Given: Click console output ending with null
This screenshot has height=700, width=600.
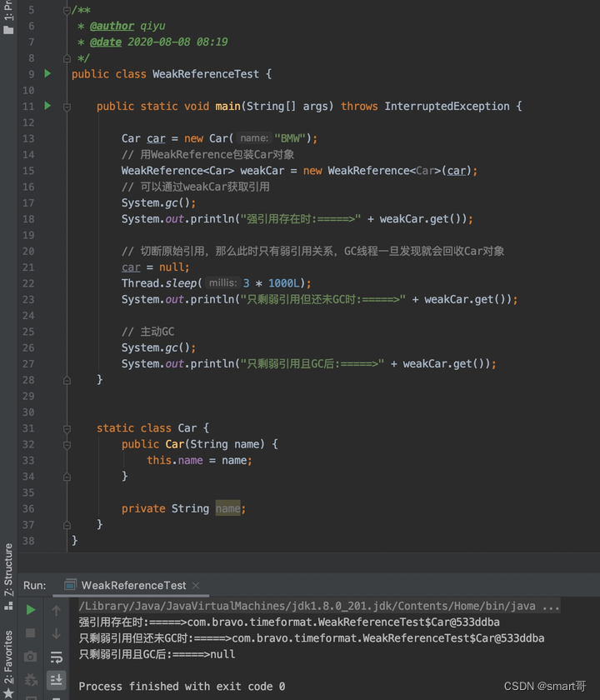Looking at the screenshot, I should point(157,654).
